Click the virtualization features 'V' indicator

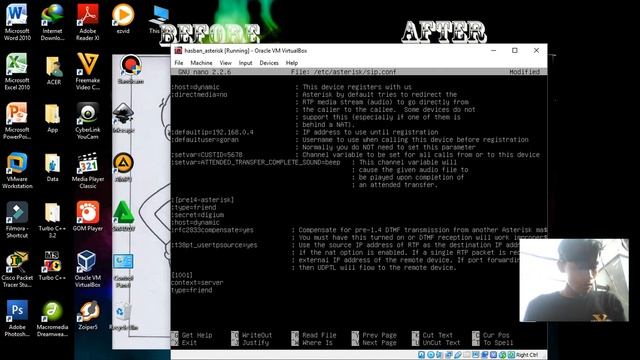click(x=493, y=355)
